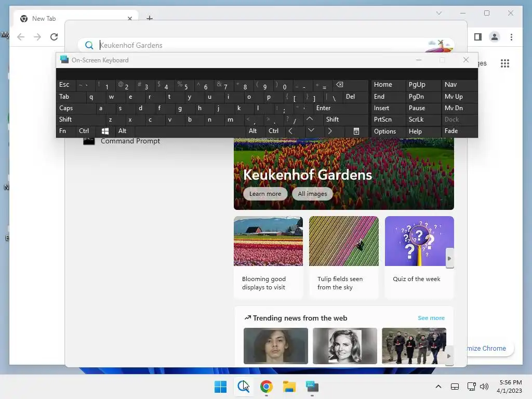
Task: Close the New Tab tab
Action: tap(129, 19)
